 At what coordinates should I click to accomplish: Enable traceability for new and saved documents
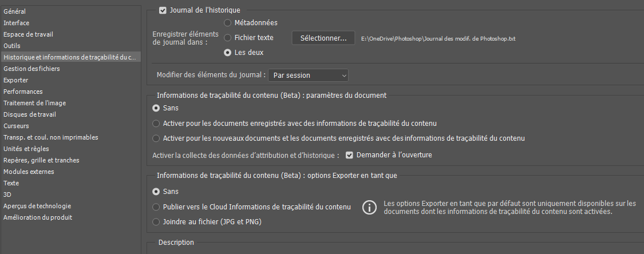[x=156, y=138]
